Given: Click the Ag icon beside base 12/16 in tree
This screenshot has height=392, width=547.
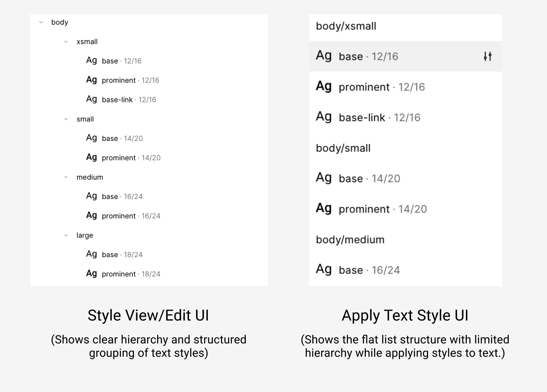Looking at the screenshot, I should click(91, 60).
